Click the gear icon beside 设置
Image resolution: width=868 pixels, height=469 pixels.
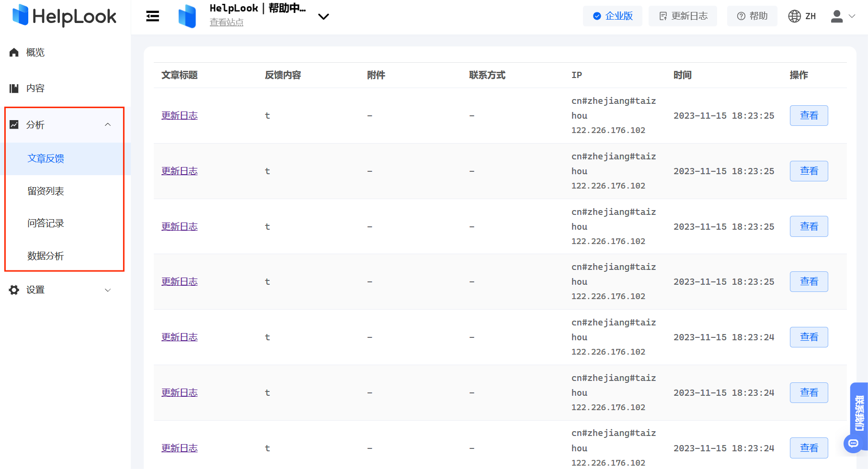[14, 290]
